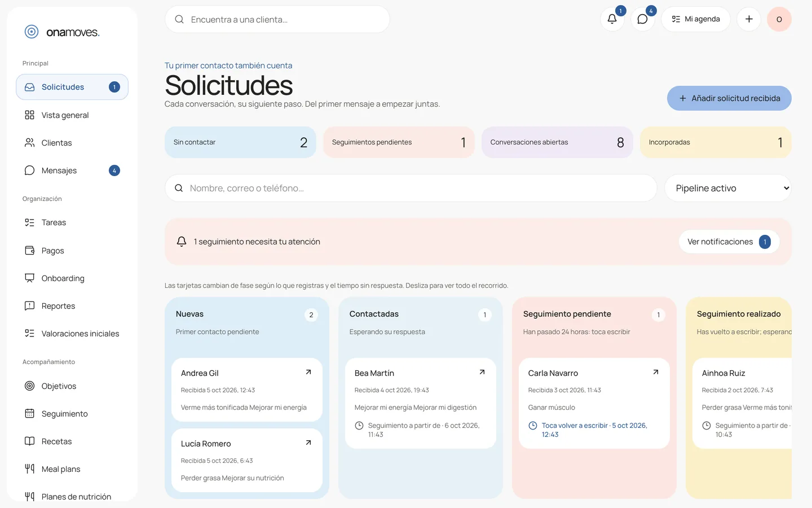Screen dimensions: 812x508
Task: Open Mensajes in the sidebar
Action: pyautogui.click(x=72, y=170)
